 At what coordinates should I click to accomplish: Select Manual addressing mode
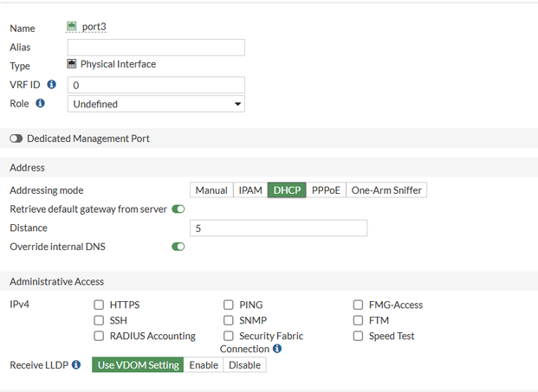[x=211, y=190]
